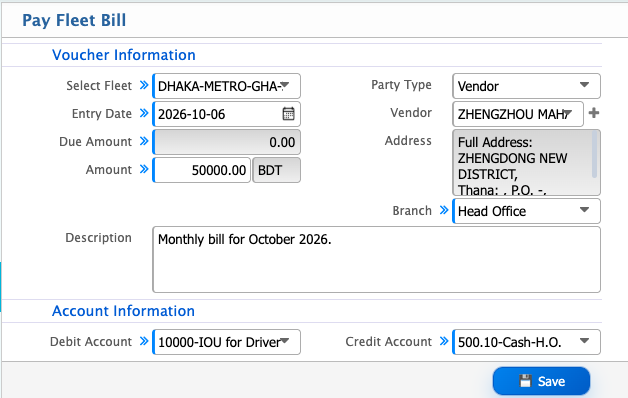Click the double-chevron icon beside Credit Account
628x398 pixels.
[444, 341]
